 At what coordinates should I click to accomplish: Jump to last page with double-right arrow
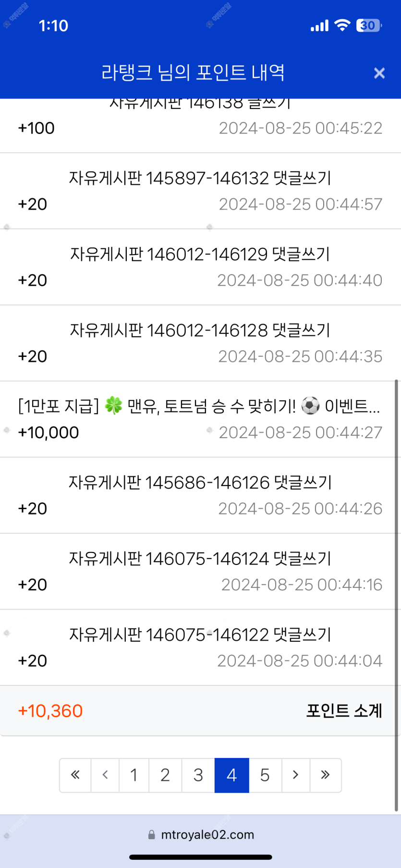click(325, 775)
